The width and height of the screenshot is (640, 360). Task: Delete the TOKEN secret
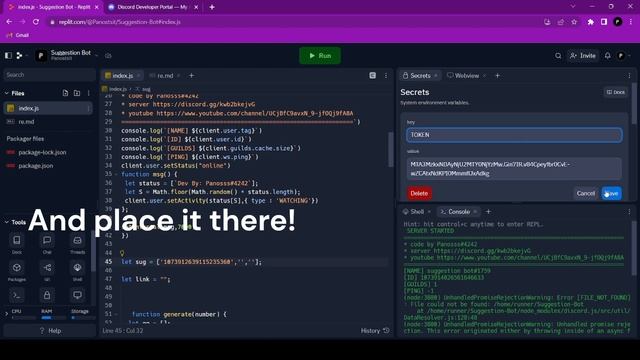419,193
